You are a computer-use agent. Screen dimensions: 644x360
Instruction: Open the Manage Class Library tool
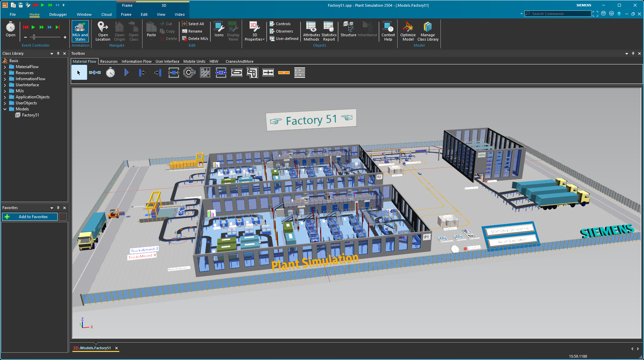(x=427, y=30)
